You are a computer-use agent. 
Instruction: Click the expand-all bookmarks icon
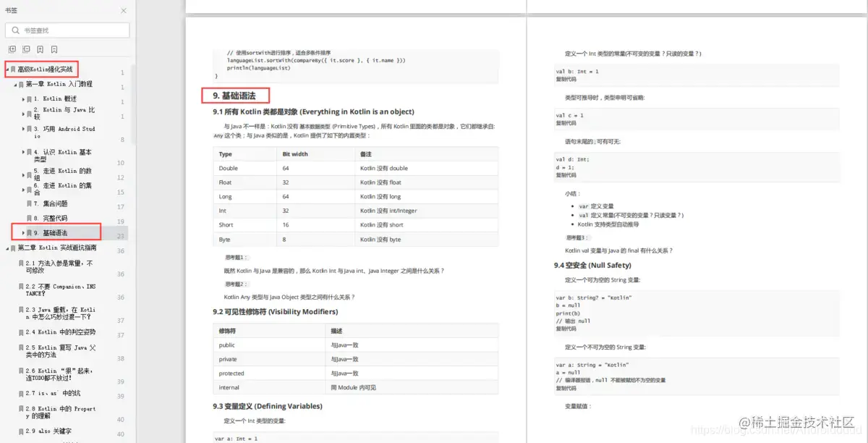coord(12,49)
